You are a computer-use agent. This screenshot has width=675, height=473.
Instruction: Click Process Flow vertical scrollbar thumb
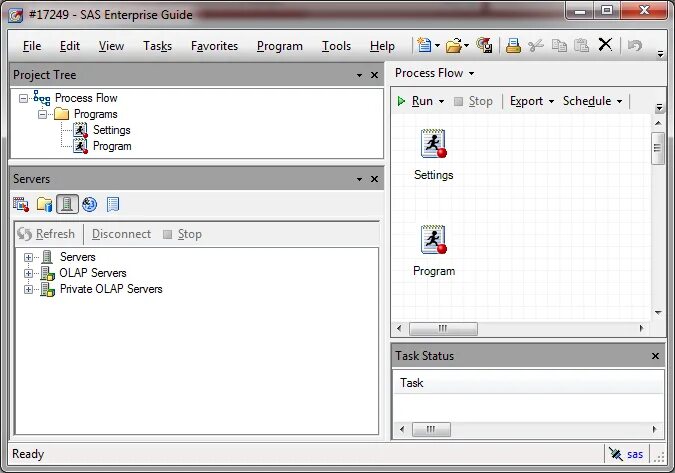(x=657, y=148)
